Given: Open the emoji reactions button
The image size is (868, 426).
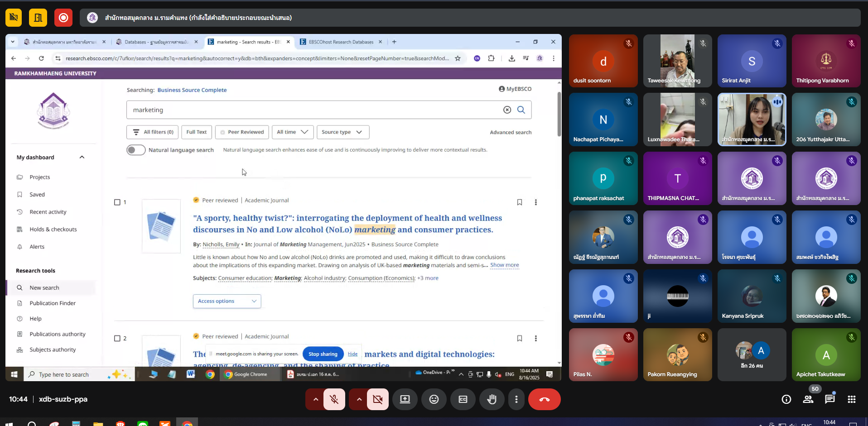Looking at the screenshot, I should pos(434,399).
